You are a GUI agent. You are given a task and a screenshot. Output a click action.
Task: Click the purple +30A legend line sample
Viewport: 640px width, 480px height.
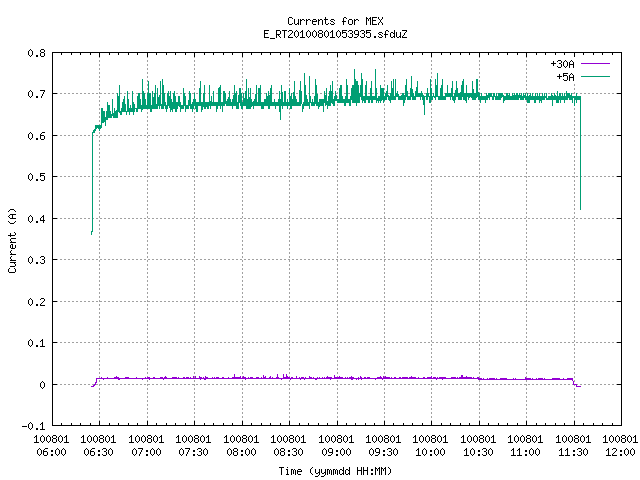[596, 64]
